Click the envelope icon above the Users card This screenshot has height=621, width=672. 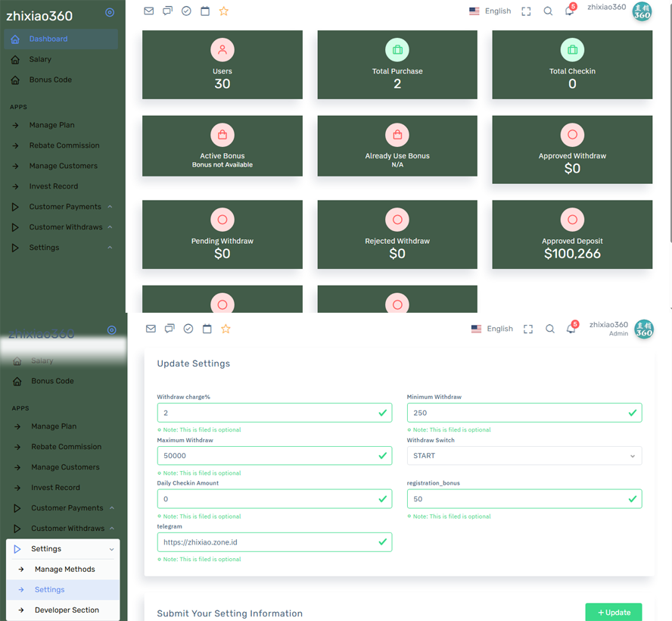pos(148,11)
